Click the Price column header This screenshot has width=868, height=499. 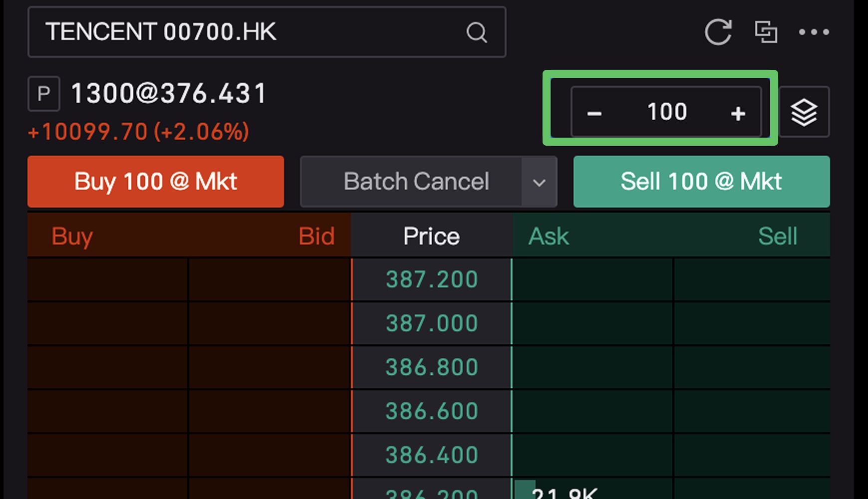(432, 236)
